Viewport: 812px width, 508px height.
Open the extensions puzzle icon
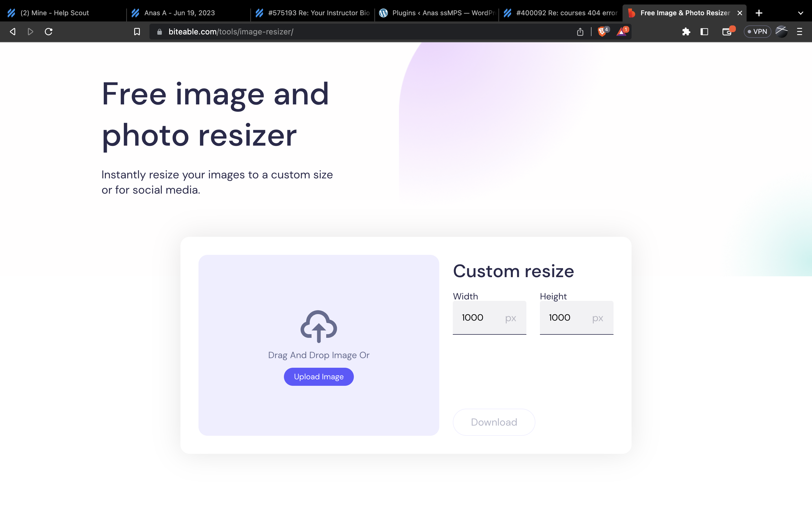(686, 32)
